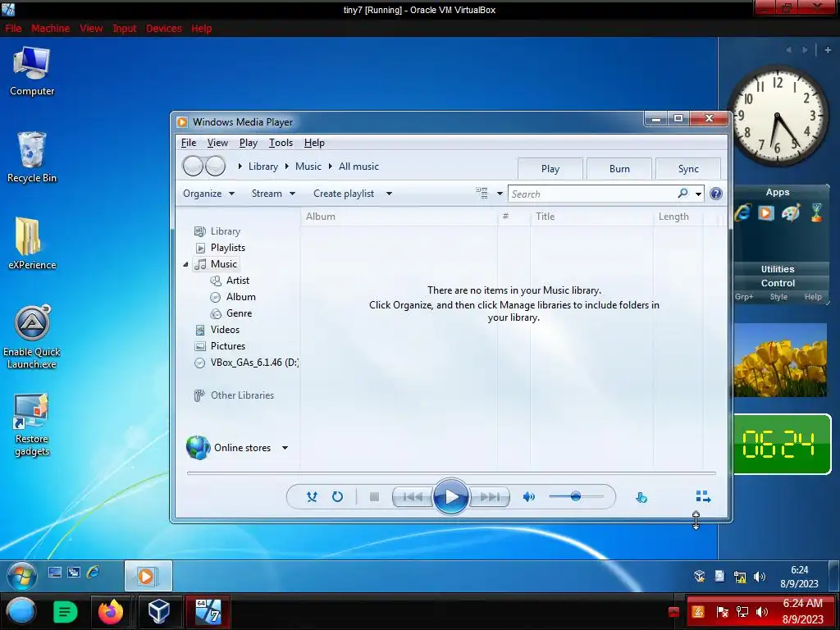Select Videos in the navigation tree

(225, 330)
